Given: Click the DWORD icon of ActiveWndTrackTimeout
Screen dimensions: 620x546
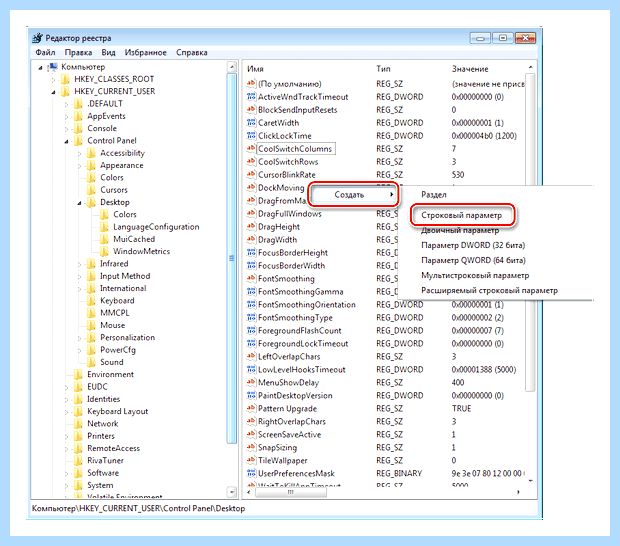Looking at the screenshot, I should click(x=251, y=96).
